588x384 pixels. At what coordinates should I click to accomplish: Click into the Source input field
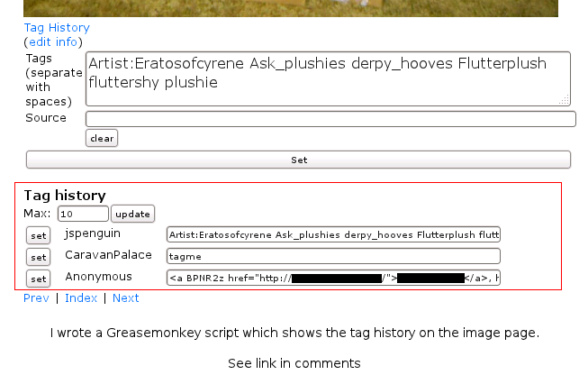coord(330,119)
